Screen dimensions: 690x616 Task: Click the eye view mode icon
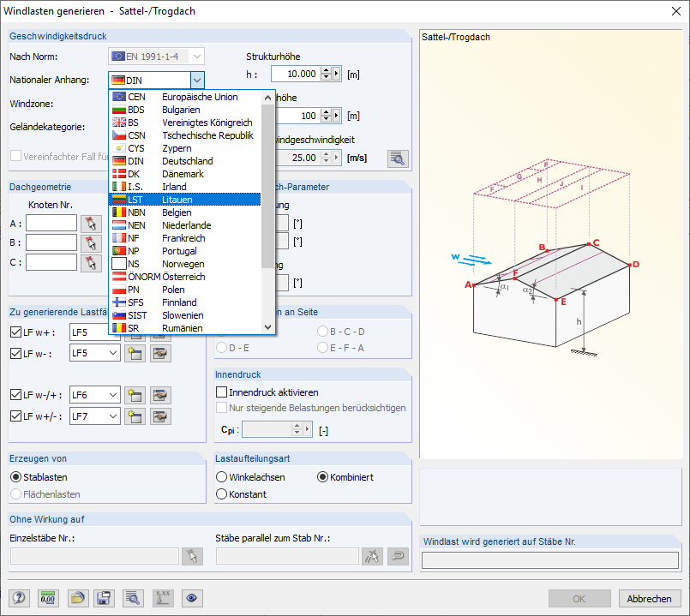coord(191,598)
